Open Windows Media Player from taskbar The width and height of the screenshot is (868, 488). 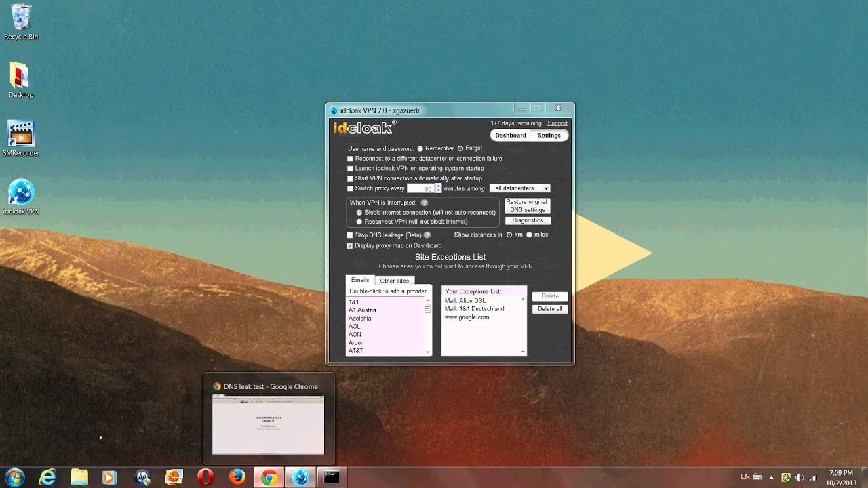pos(109,477)
